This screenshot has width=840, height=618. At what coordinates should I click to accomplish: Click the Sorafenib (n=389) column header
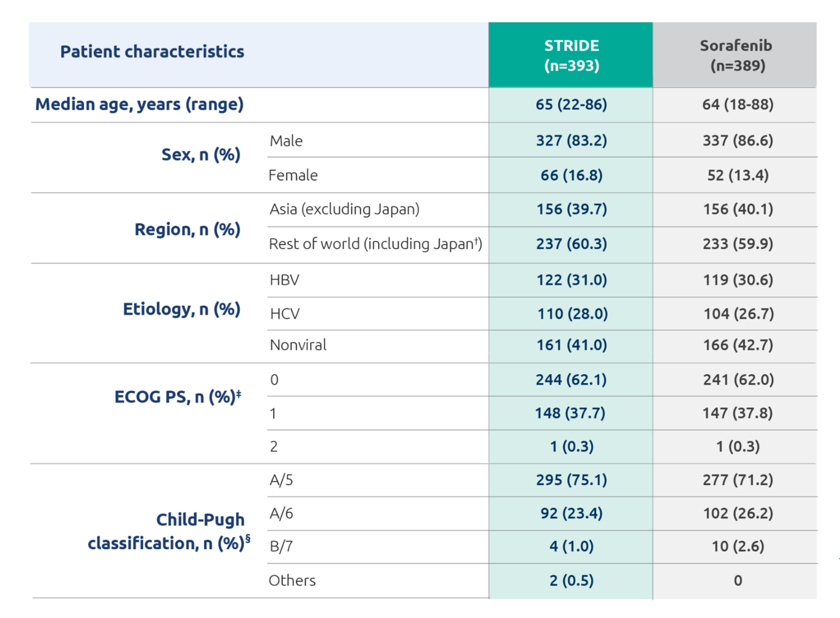pos(735,55)
